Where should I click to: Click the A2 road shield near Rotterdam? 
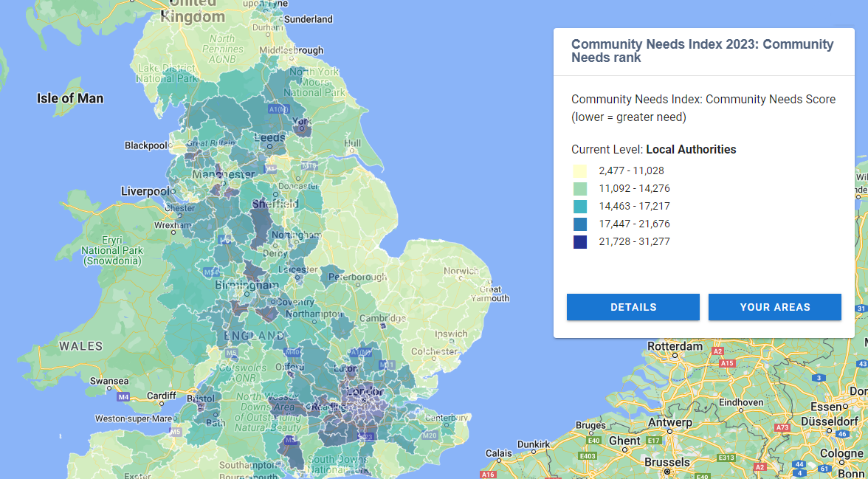718,352
